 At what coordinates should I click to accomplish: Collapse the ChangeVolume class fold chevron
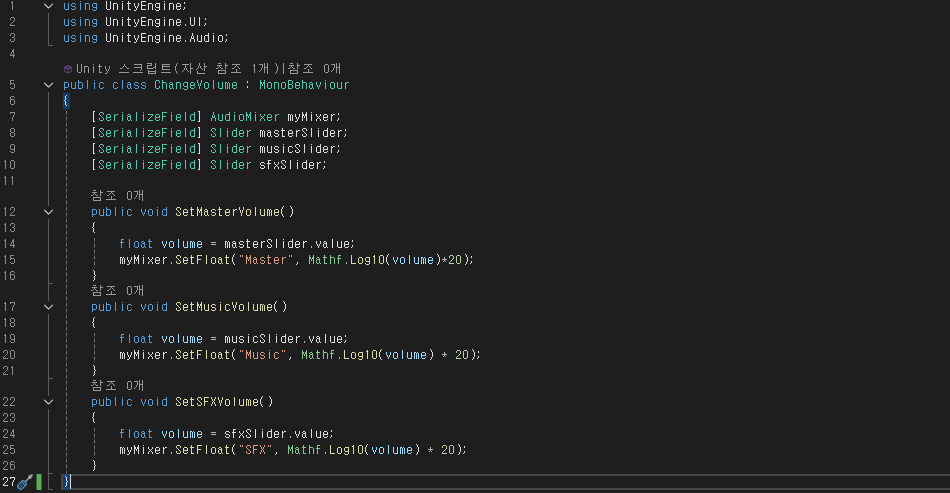tap(48, 85)
